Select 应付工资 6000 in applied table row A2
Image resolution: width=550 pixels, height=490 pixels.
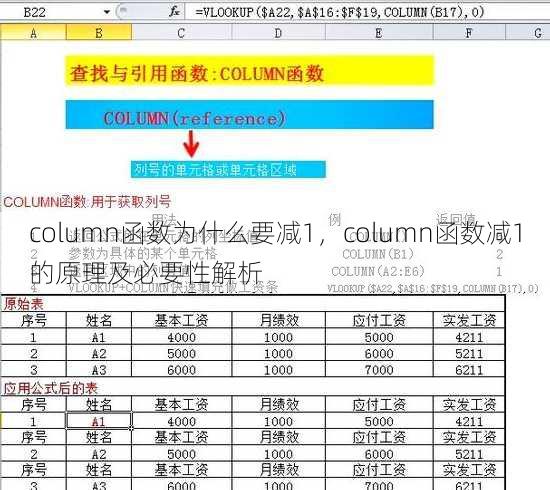[x=379, y=454]
